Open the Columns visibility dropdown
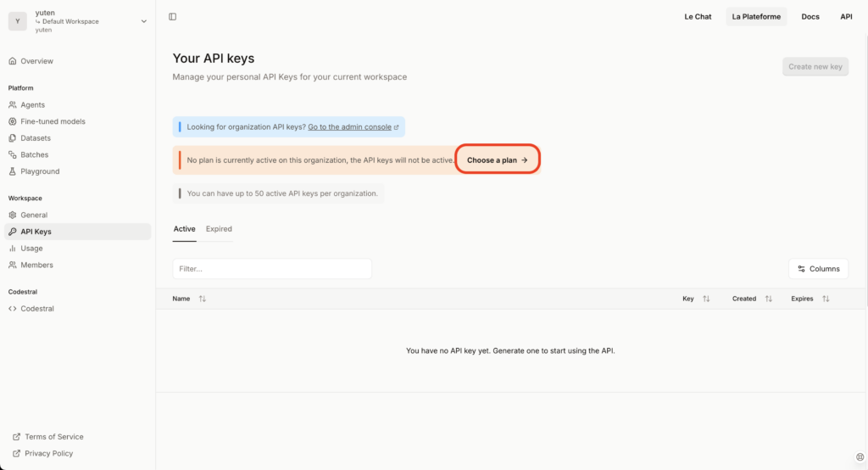Image resolution: width=868 pixels, height=470 pixels. click(x=818, y=269)
